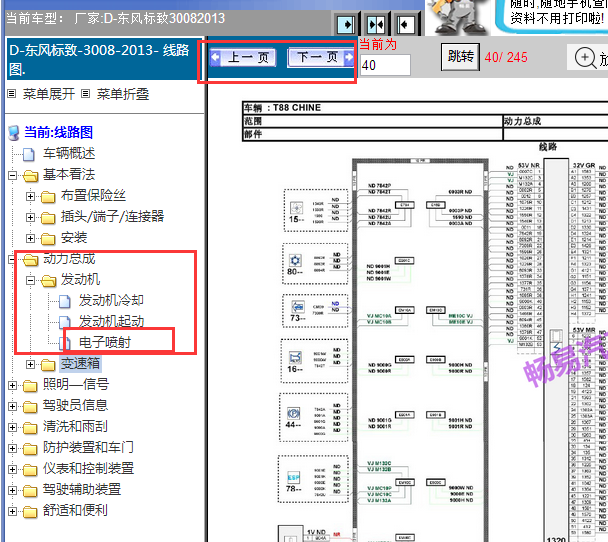Click the 布置保险丝 folder icon
The height and width of the screenshot is (542, 608).
click(x=48, y=197)
